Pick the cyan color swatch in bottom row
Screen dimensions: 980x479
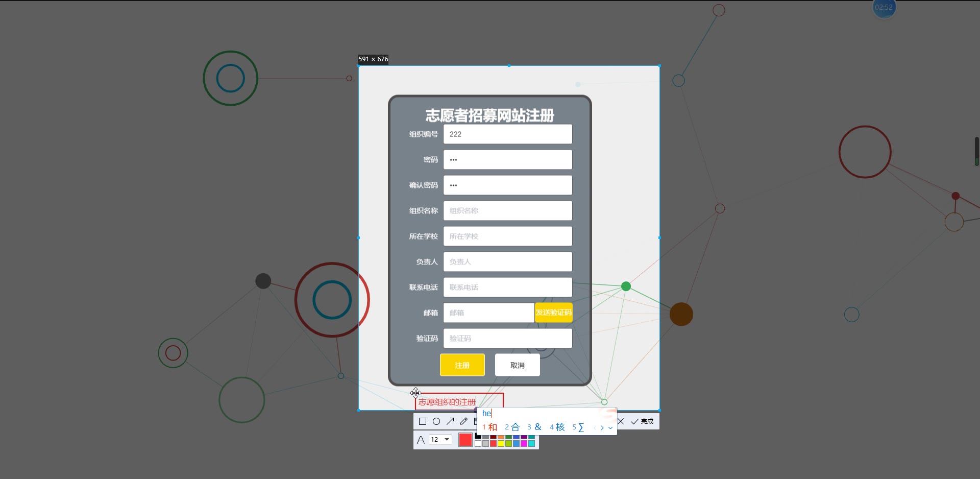(531, 443)
